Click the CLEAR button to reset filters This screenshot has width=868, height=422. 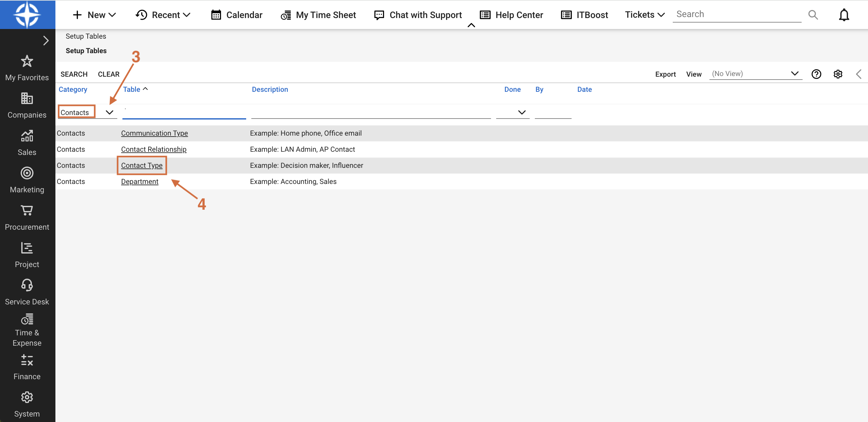pyautogui.click(x=109, y=74)
